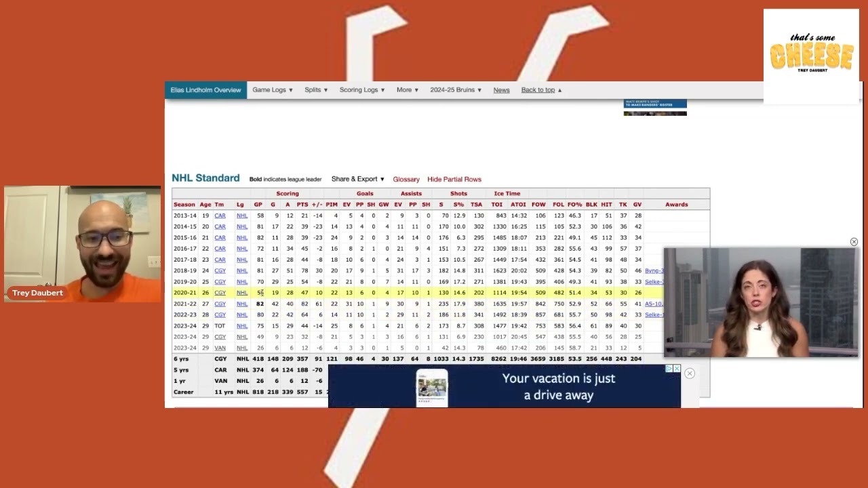Sort by the FOW column header
868x488 pixels.
click(538, 205)
